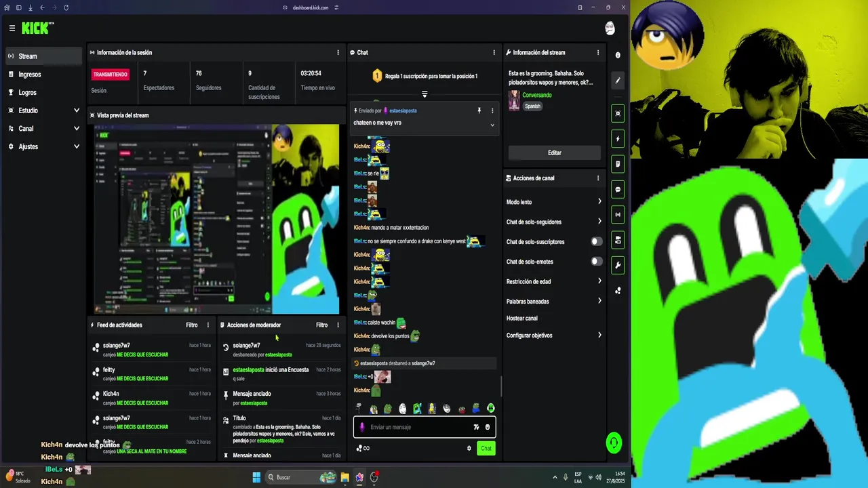Toggle Chat de solo-suscriptores switch
This screenshot has width=868, height=488.
[596, 241]
